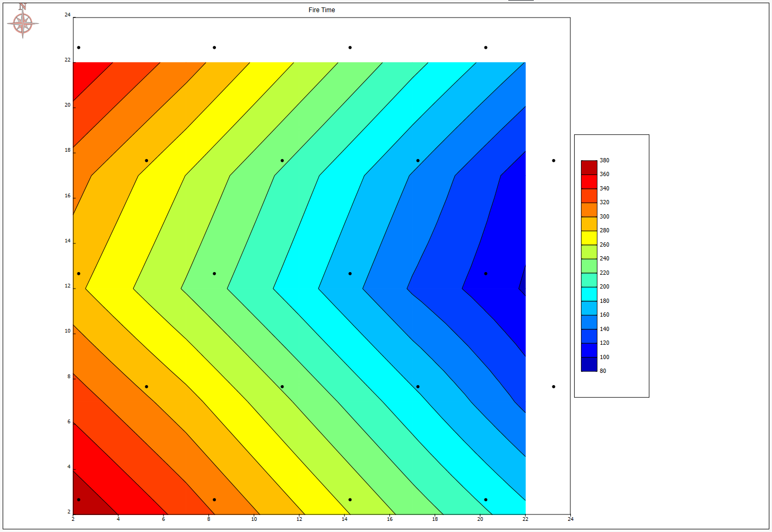Pick the dark red 360-380 legend swatch
The height and width of the screenshot is (532, 772).
click(x=589, y=168)
